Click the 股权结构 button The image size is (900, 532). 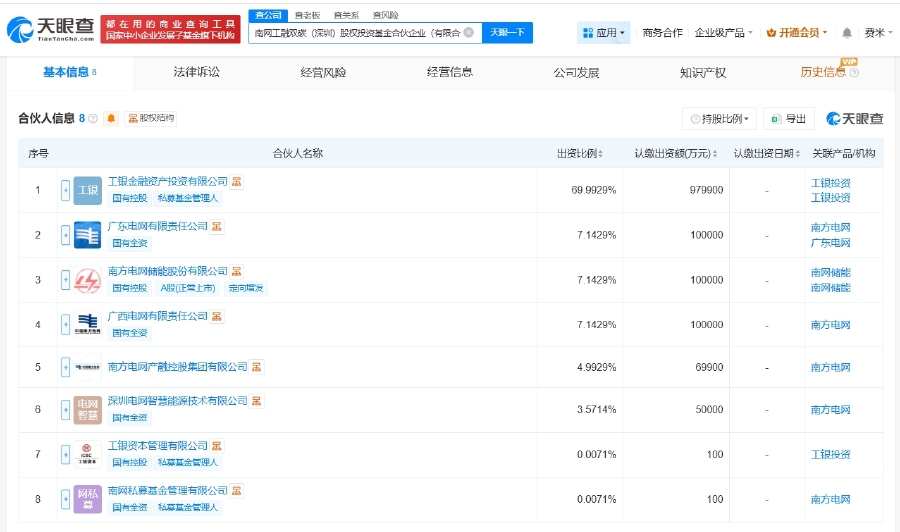click(151, 119)
